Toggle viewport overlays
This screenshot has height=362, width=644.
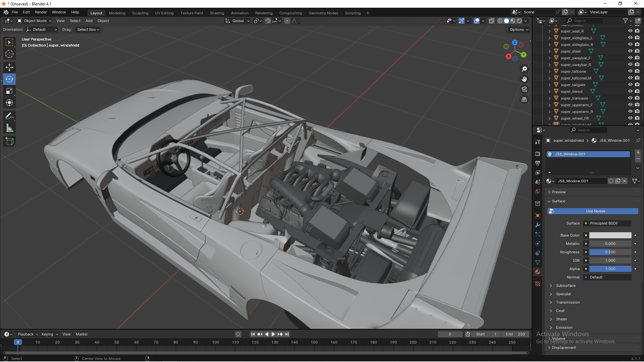pyautogui.click(x=477, y=21)
